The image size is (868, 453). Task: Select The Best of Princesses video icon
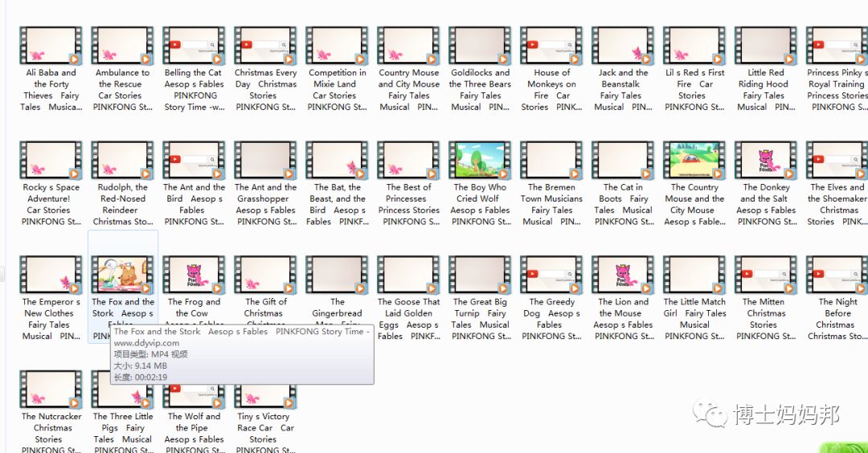408,161
